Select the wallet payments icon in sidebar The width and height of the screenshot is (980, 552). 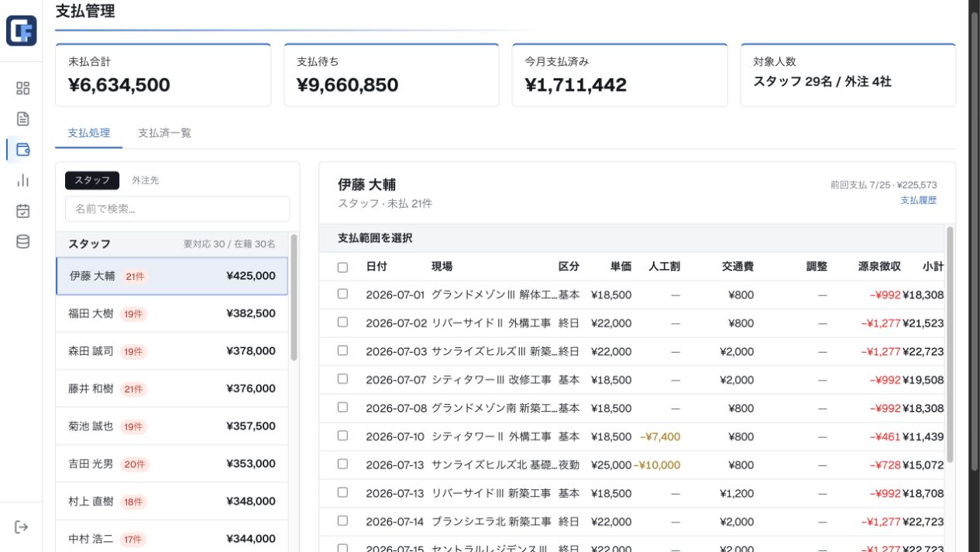(22, 150)
